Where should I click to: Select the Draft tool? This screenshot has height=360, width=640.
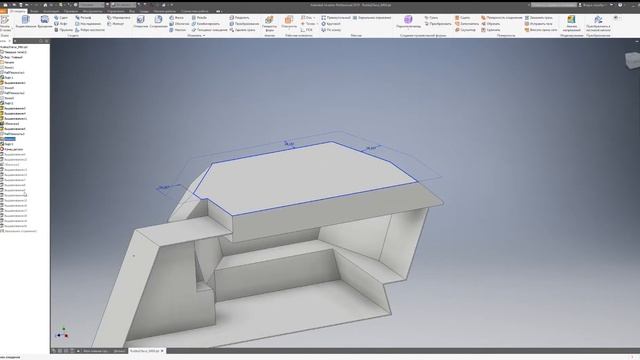[177, 30]
